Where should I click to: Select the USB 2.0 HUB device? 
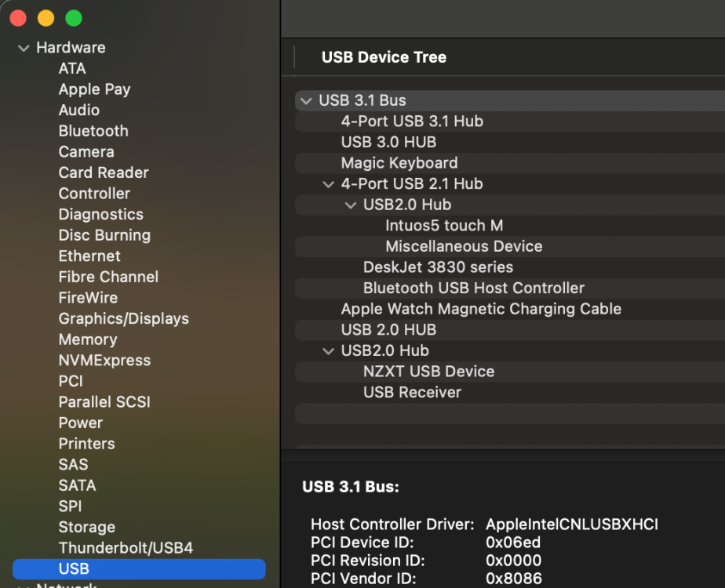coord(510,330)
